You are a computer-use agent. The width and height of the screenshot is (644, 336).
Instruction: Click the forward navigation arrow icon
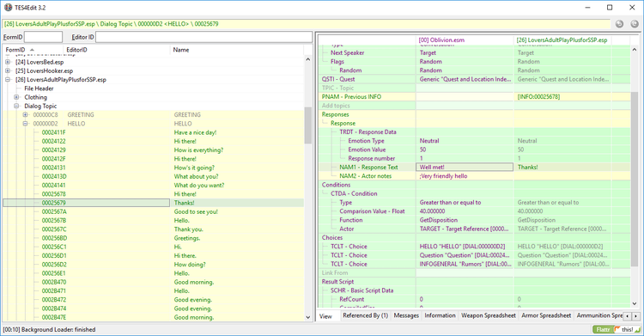pos(635,24)
